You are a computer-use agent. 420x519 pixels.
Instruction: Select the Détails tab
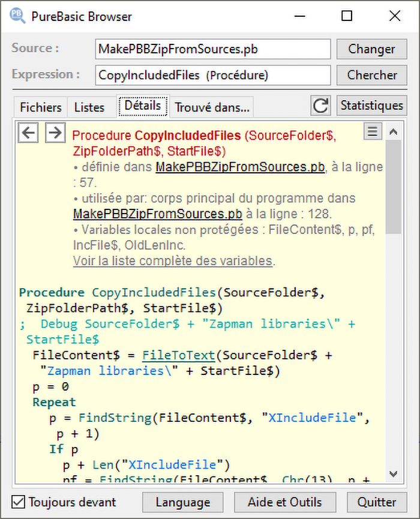click(143, 106)
